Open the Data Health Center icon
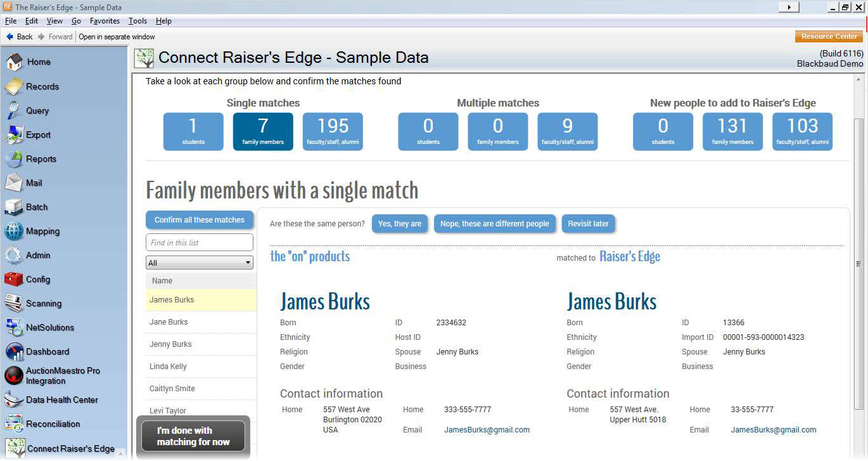This screenshot has width=868, height=461. (14, 399)
